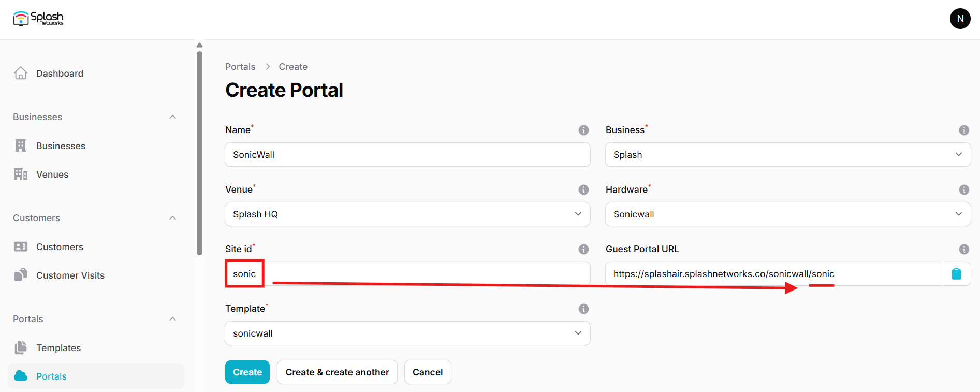Click the Create breadcrumb item

click(293, 67)
